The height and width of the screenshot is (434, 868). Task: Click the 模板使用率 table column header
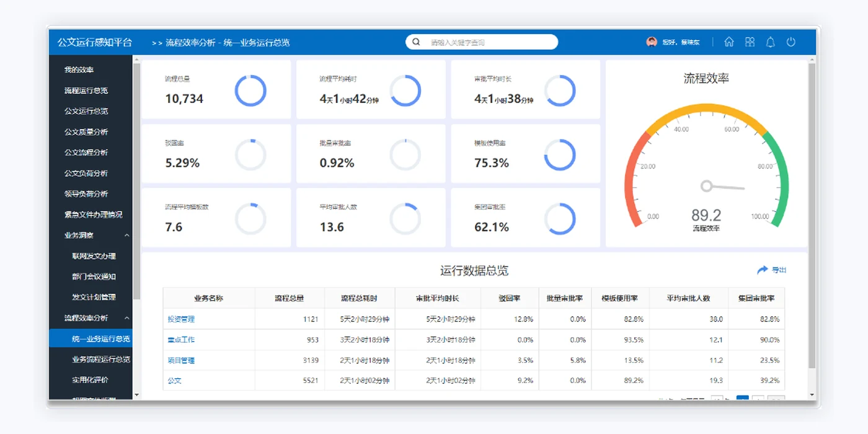(620, 298)
